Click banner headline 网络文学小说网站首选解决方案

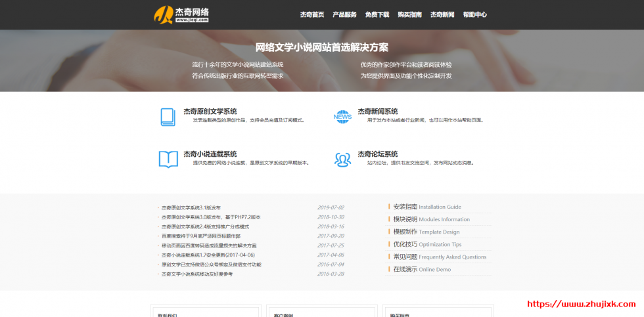(321, 47)
